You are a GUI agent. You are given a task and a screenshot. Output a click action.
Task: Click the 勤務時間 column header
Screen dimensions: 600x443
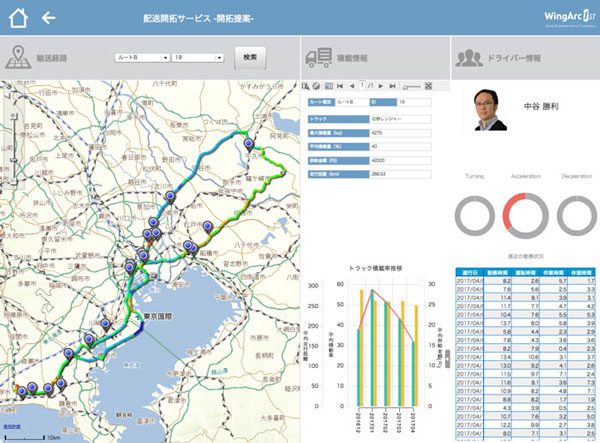[502, 272]
